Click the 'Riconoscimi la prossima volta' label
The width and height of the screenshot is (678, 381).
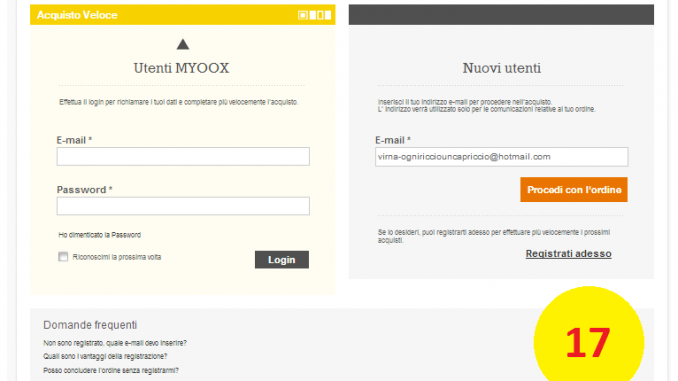point(117,257)
